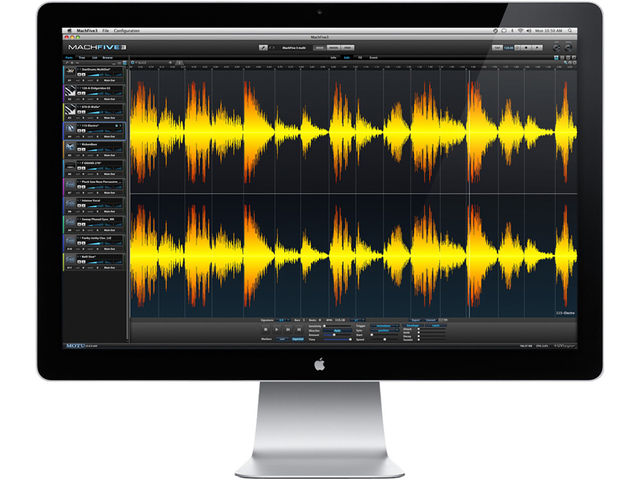Mute the 110-Electro part
Image resolution: width=640 pixels, height=480 pixels.
click(x=80, y=131)
